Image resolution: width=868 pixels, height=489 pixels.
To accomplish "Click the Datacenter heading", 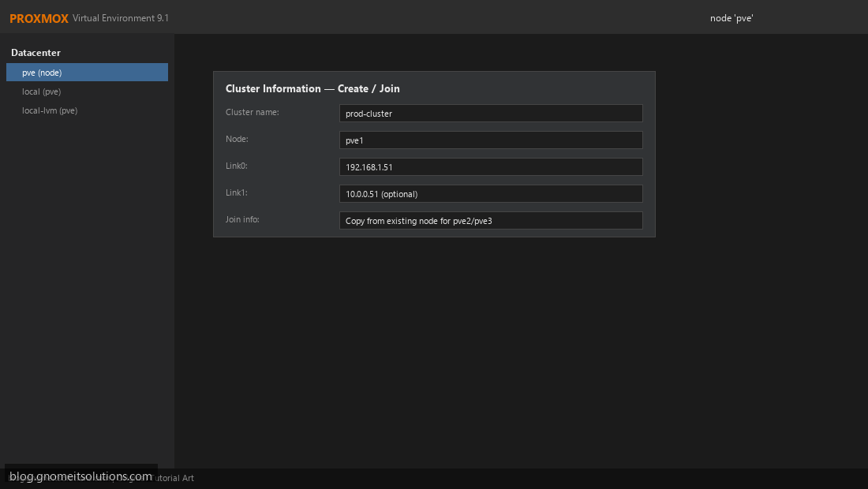I will pos(36,53).
